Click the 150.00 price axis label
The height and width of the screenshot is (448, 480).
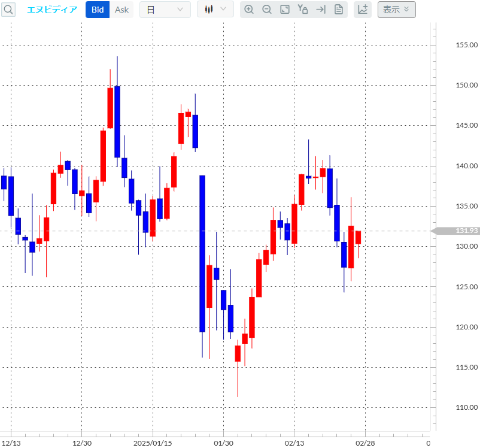466,85
